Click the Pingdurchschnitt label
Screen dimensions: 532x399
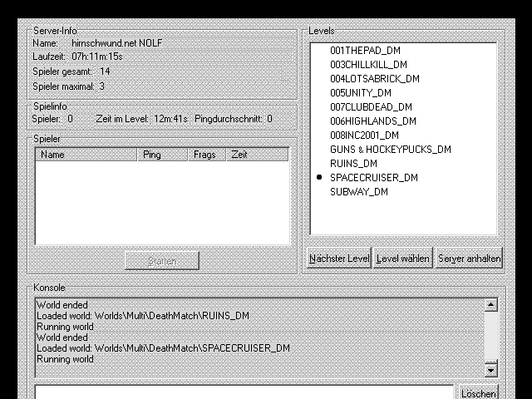[x=229, y=119]
